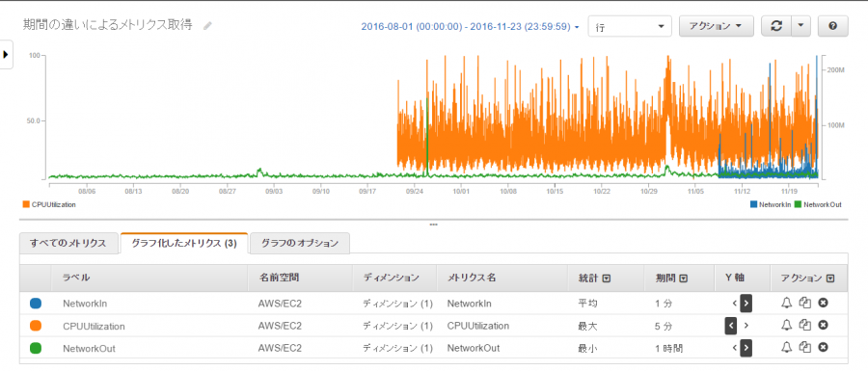Open the 行 graph type dropdown
The width and height of the screenshot is (868, 371).
coord(630,27)
